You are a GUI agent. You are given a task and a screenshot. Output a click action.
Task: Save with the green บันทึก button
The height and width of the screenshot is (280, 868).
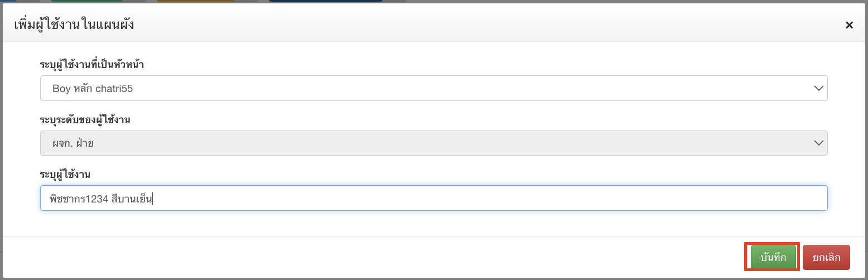pos(773,257)
